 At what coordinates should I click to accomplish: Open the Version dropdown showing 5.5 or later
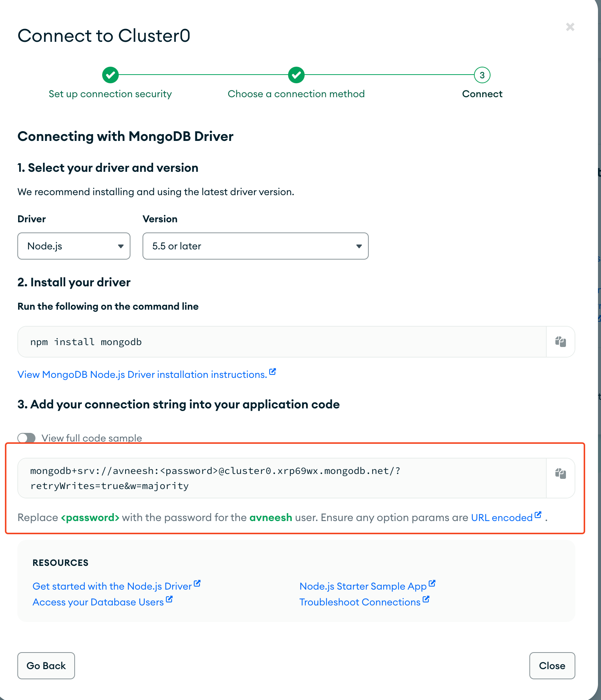255,246
